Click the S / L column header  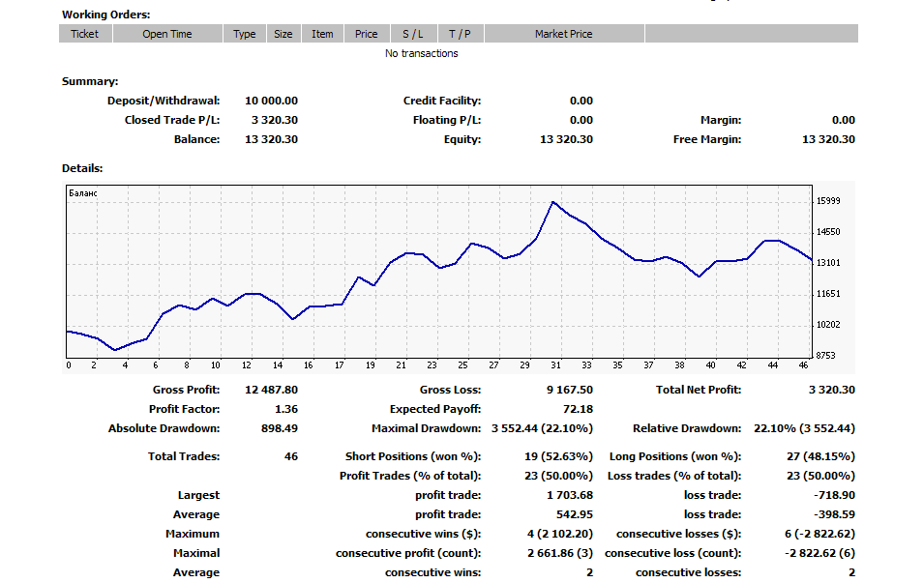tap(413, 34)
